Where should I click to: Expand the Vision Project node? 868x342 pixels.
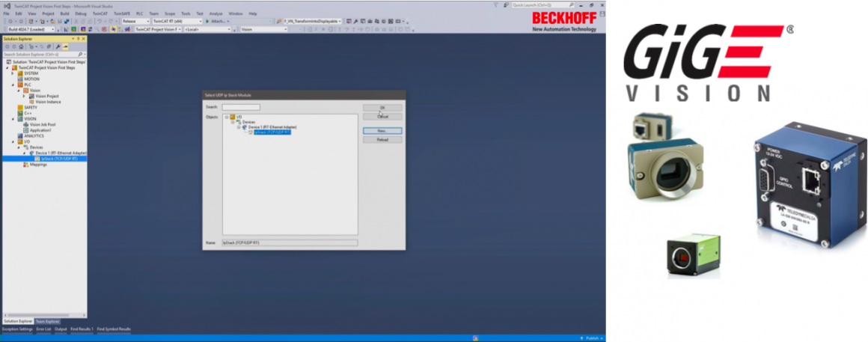24,97
